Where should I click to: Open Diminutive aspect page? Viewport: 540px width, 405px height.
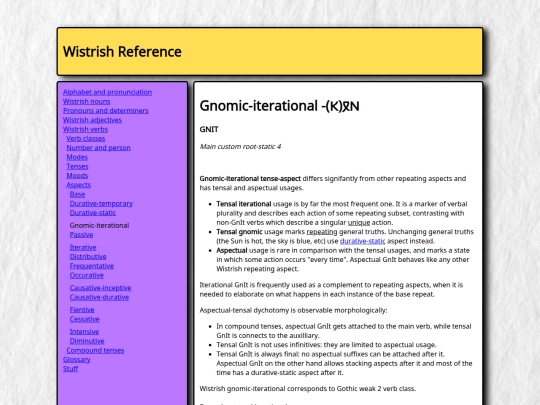coord(87,341)
